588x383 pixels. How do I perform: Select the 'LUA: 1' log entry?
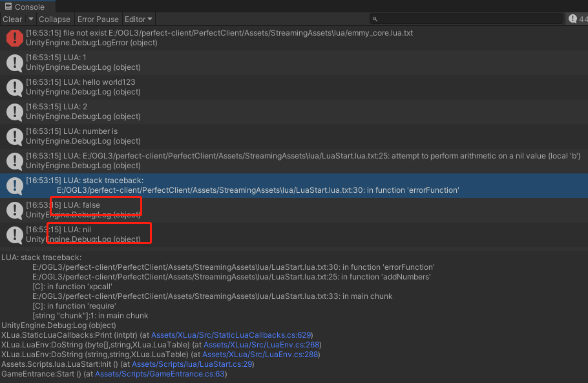294,63
